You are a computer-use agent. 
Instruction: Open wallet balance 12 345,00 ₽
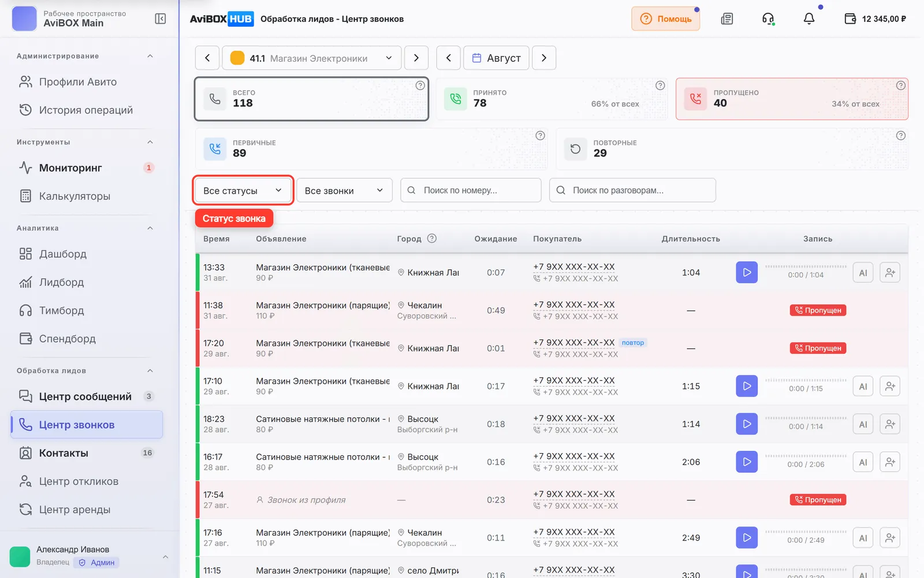point(875,19)
